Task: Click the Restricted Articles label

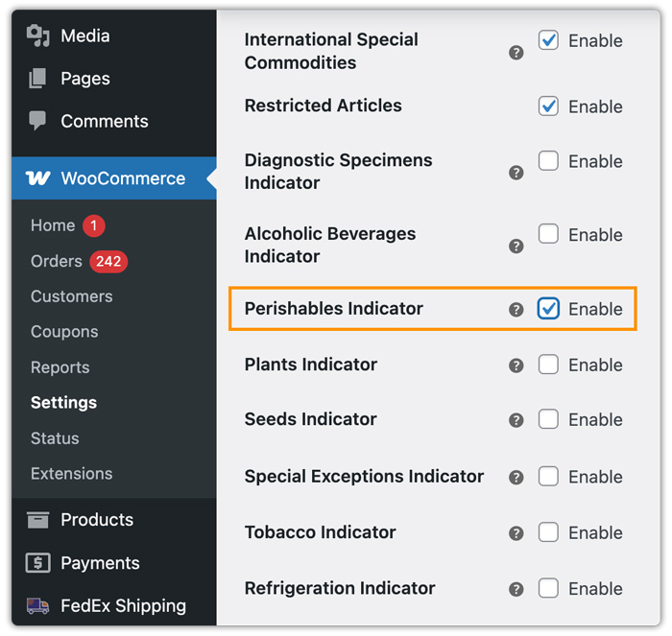Action: pos(324,106)
